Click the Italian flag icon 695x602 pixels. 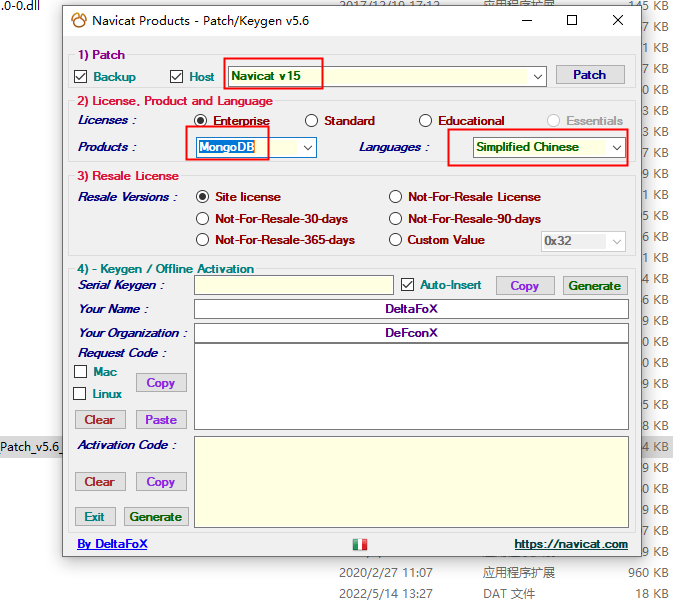tap(360, 545)
